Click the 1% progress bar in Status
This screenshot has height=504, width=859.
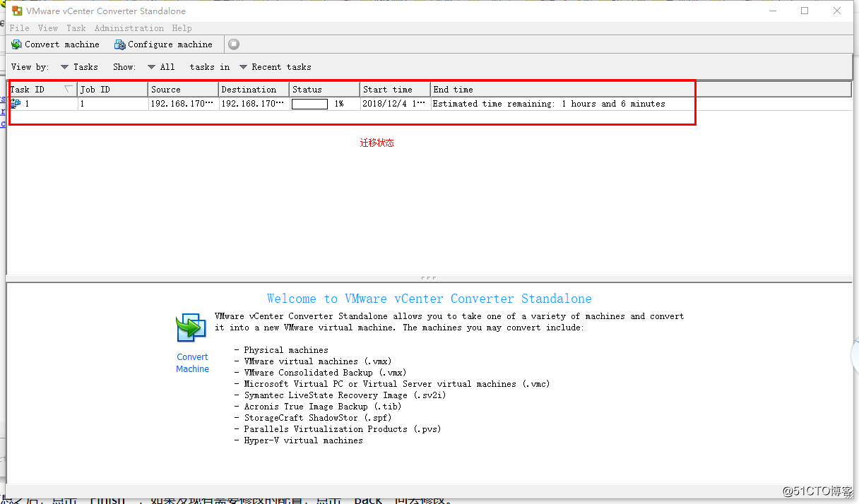[309, 104]
